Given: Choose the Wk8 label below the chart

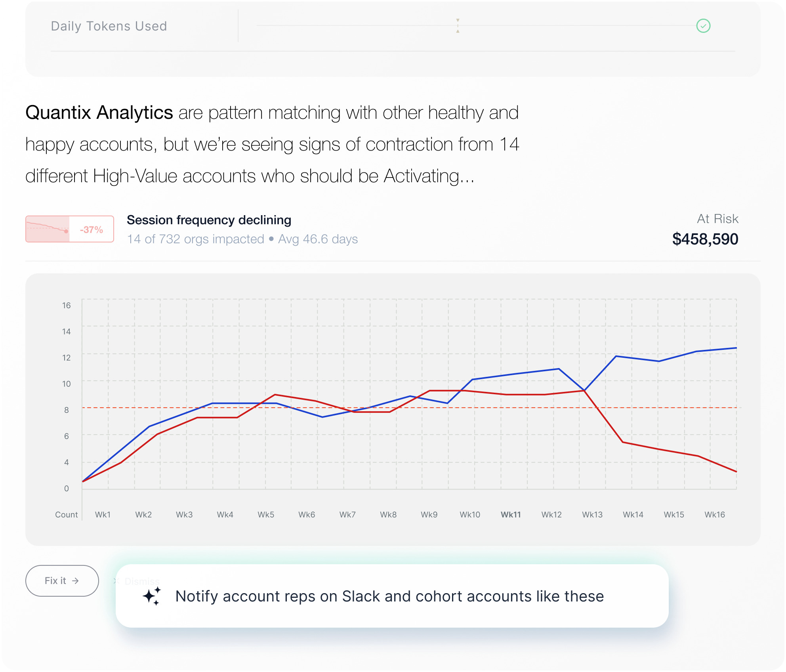Looking at the screenshot, I should click(x=388, y=515).
